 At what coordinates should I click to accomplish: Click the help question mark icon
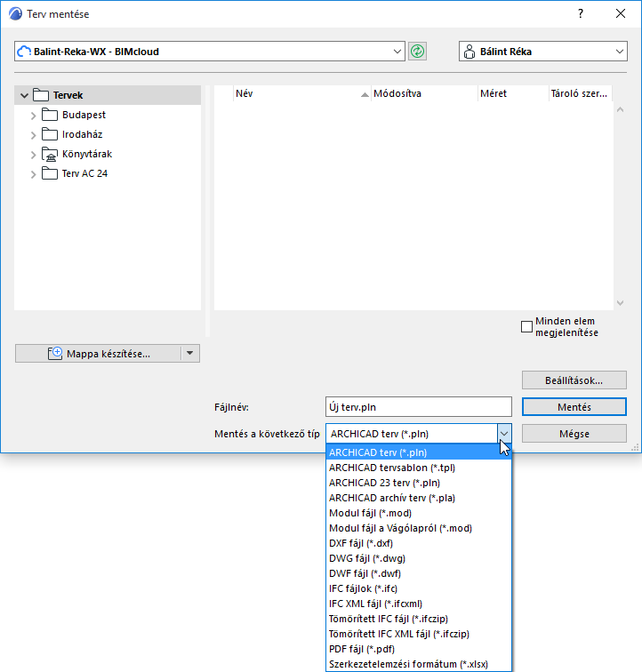click(581, 13)
